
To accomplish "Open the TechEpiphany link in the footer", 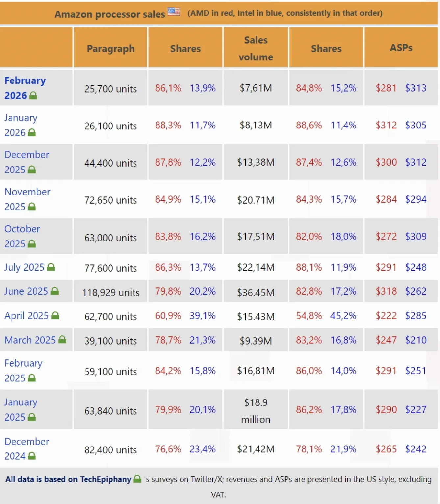I will 106,479.
